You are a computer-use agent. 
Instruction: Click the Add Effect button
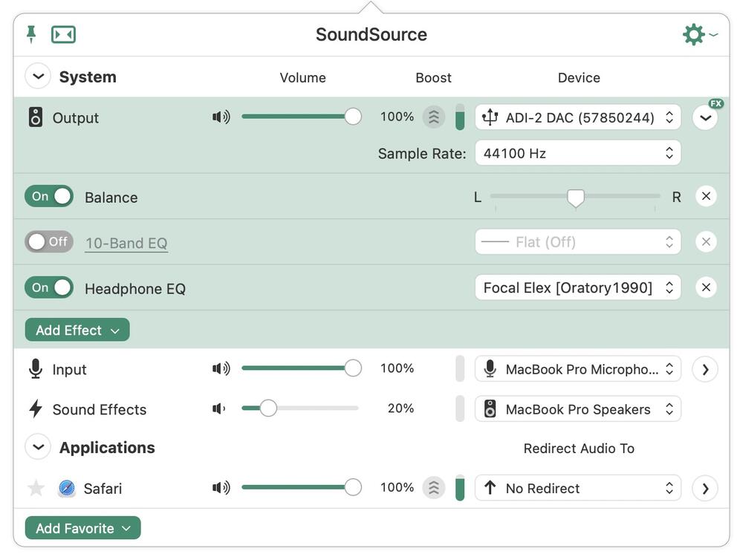point(77,330)
